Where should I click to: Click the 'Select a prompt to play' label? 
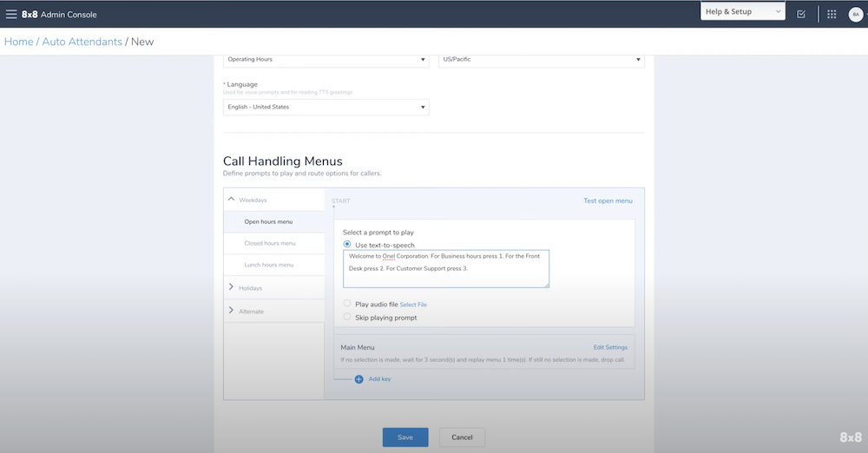(378, 233)
